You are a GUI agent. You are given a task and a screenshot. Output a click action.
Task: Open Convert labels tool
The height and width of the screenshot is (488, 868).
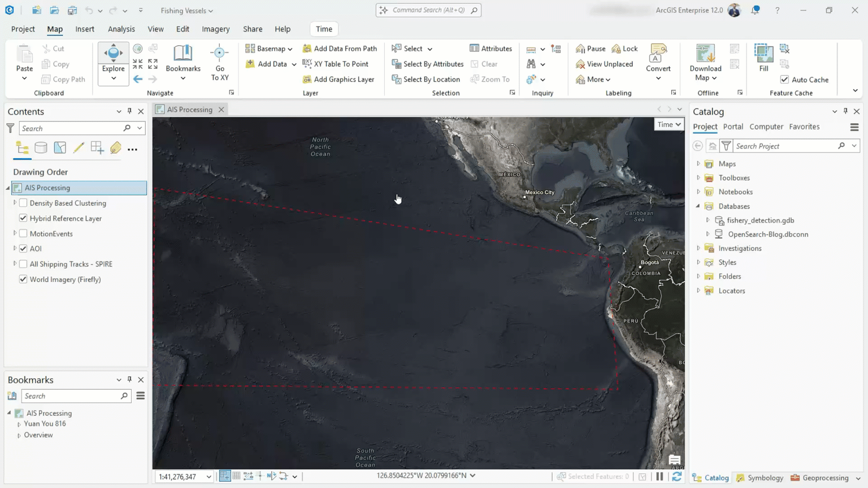click(658, 62)
